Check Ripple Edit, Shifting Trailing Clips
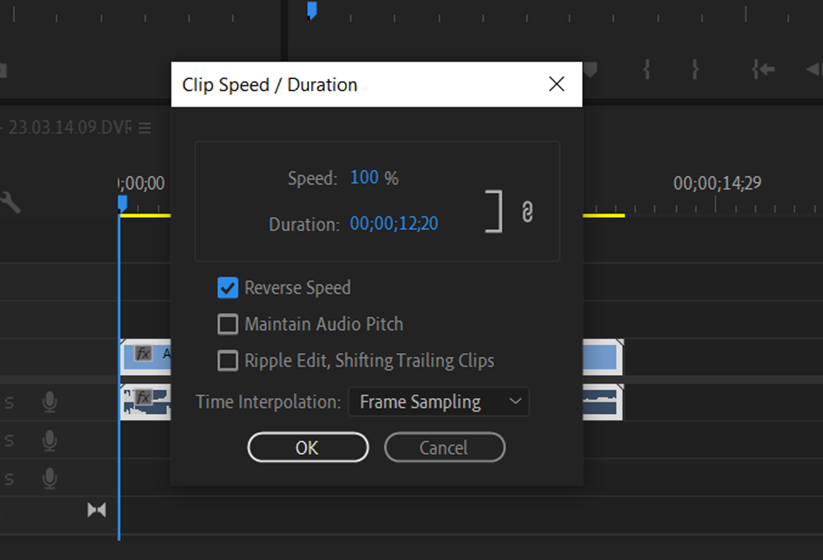Screen dimensions: 823x560 [228, 360]
